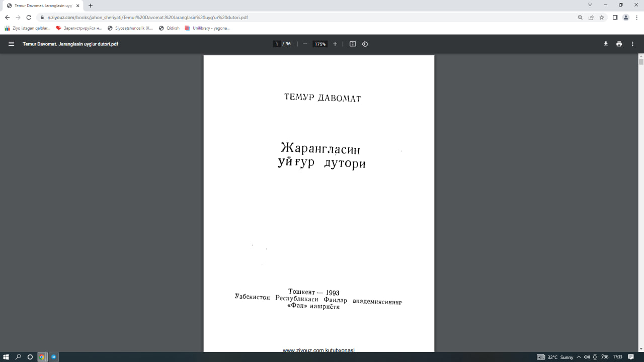Open the clock showing 17:33

coord(617,357)
